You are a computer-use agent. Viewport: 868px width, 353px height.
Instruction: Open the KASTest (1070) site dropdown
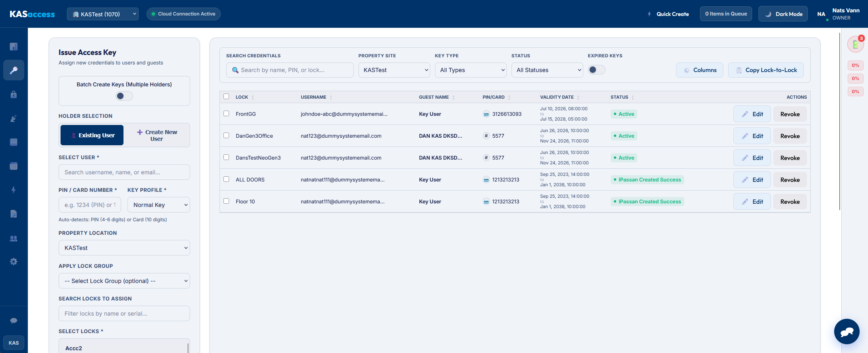[x=103, y=14]
